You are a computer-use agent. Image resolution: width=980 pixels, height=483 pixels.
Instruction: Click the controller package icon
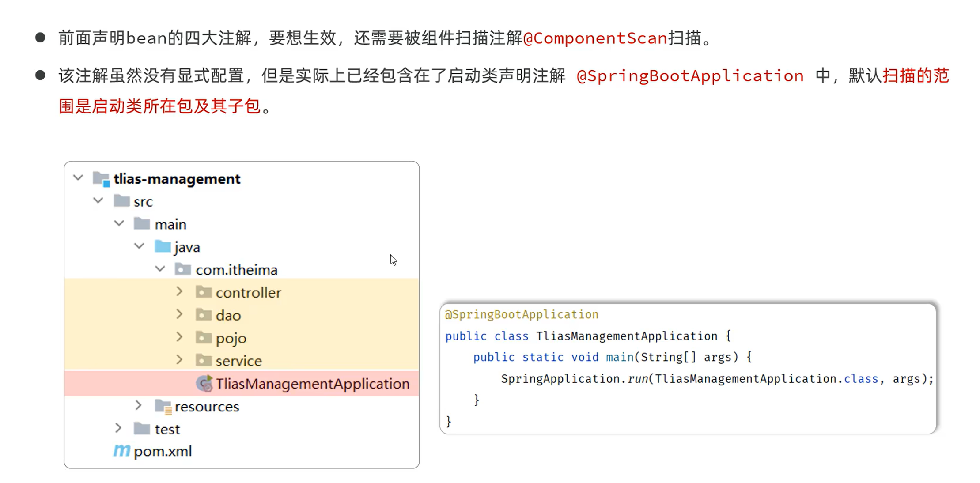(x=203, y=292)
